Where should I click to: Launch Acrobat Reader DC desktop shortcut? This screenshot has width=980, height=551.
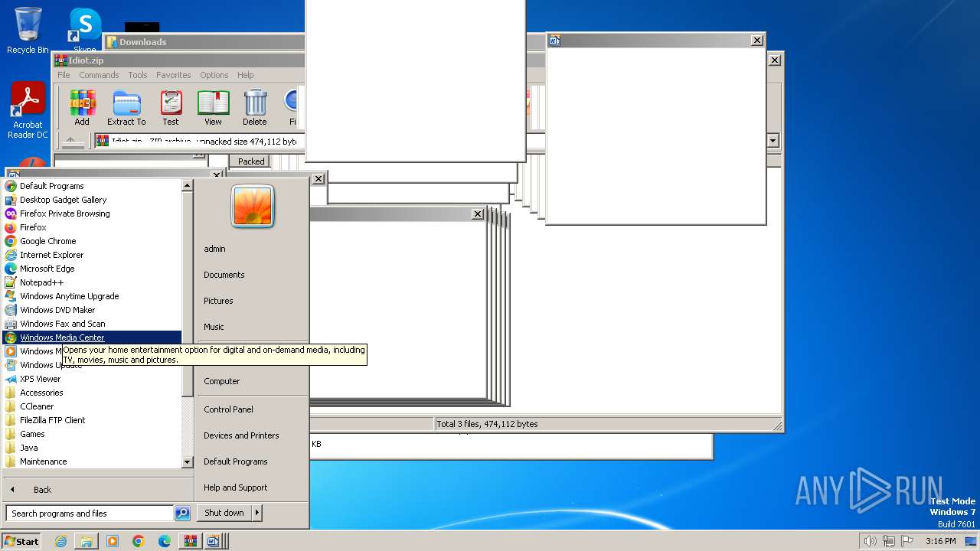[x=28, y=111]
